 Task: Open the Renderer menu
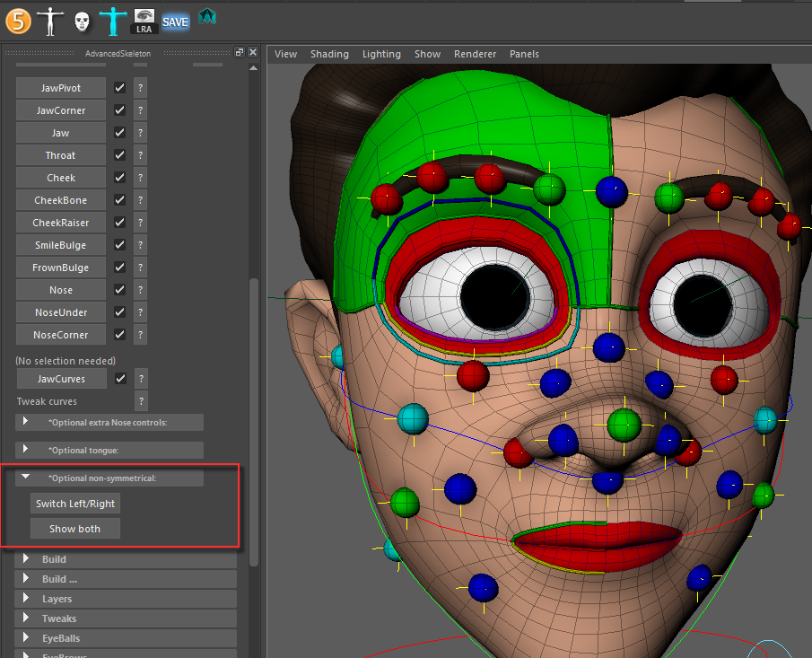point(475,54)
